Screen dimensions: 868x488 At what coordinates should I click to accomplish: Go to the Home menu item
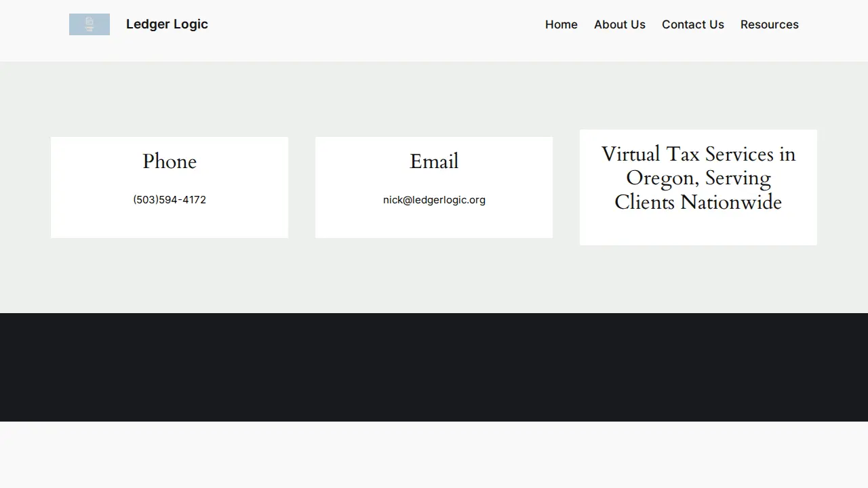tap(561, 24)
